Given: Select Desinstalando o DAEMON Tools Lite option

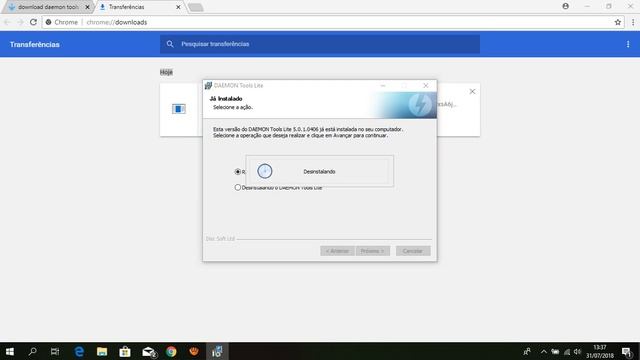Looking at the screenshot, I should pos(278,188).
